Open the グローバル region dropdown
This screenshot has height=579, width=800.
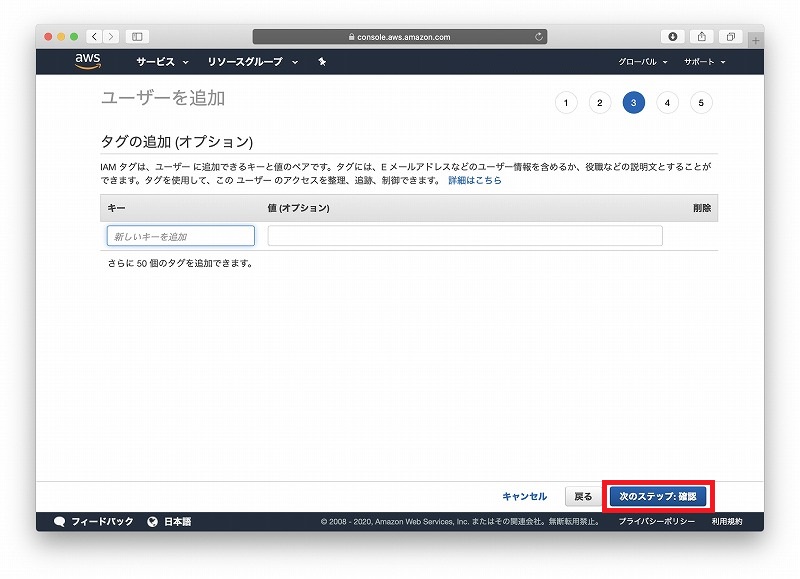[643, 62]
